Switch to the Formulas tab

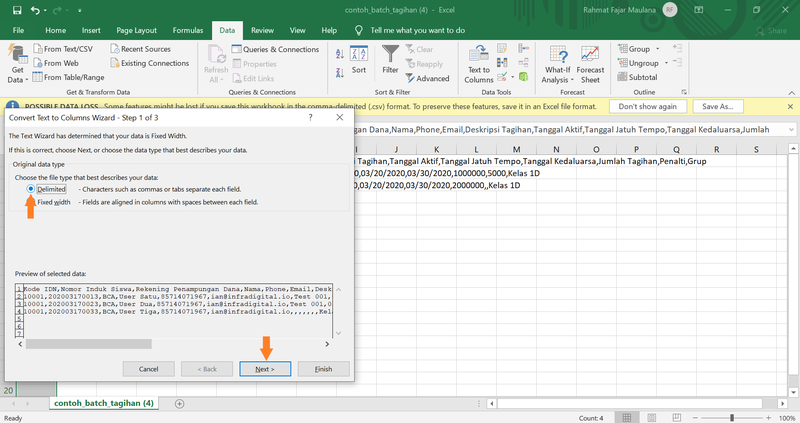coord(188,31)
